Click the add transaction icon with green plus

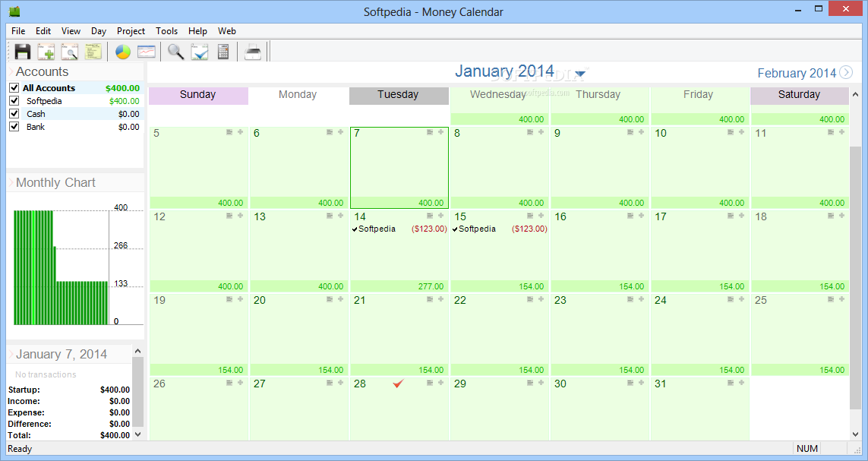click(46, 52)
